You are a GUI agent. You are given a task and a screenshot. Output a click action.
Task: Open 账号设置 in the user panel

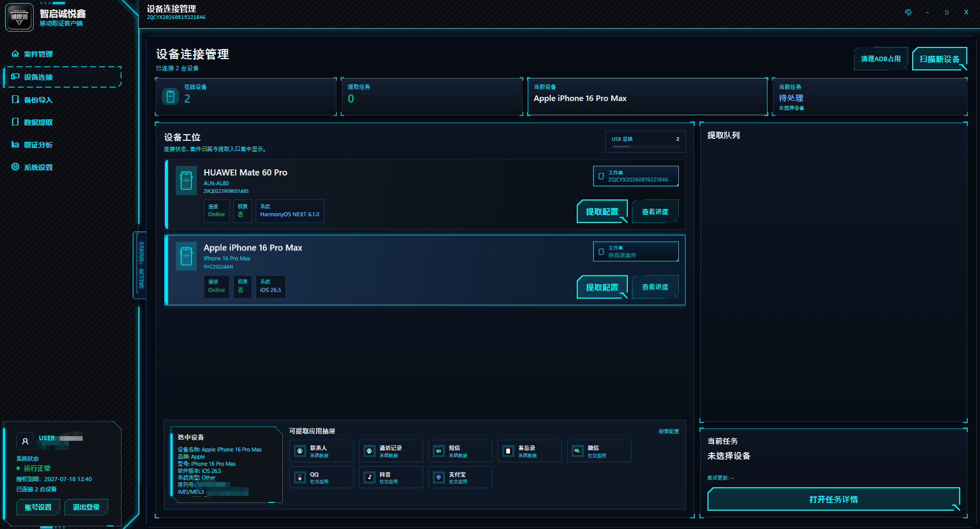click(38, 507)
